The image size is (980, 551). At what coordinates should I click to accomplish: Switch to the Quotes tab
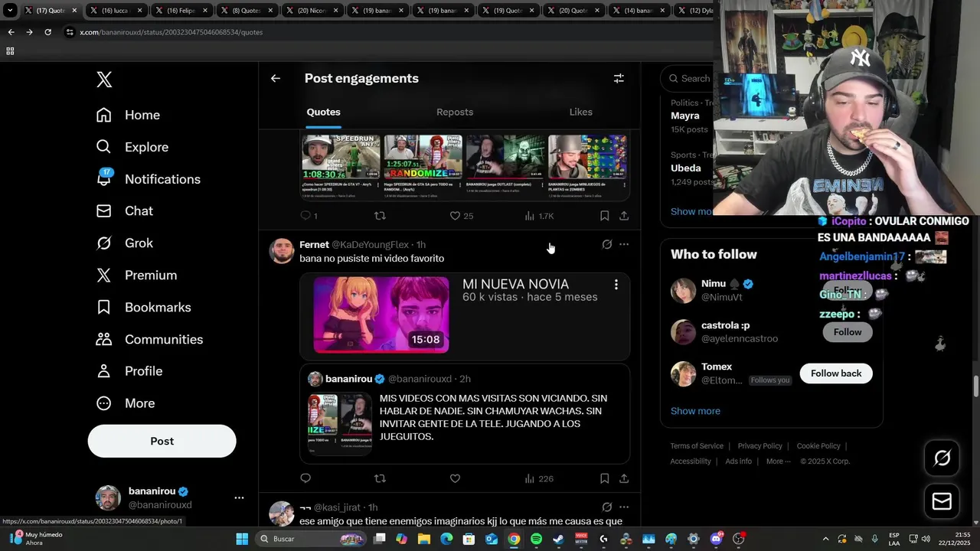[x=323, y=112]
